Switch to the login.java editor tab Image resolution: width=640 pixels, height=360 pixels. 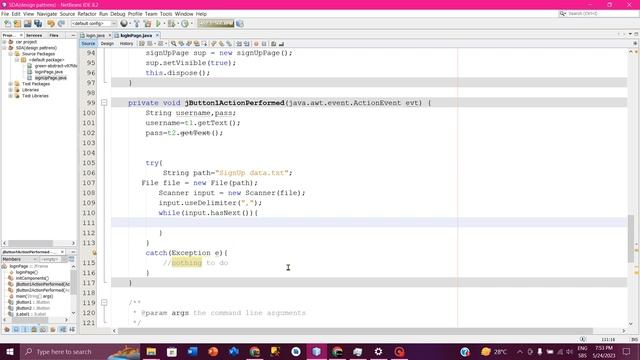[x=95, y=36]
